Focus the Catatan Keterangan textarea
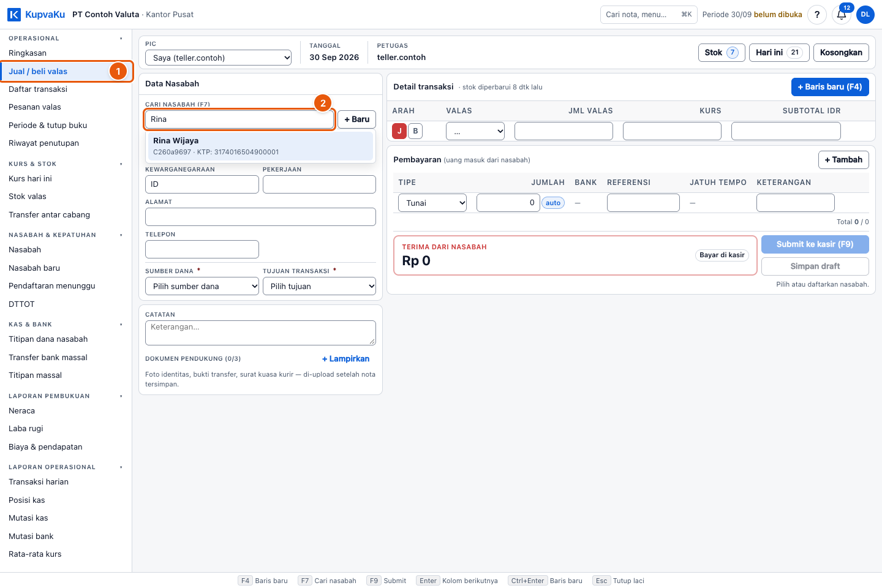Image resolution: width=882 pixels, height=588 pixels. click(260, 333)
